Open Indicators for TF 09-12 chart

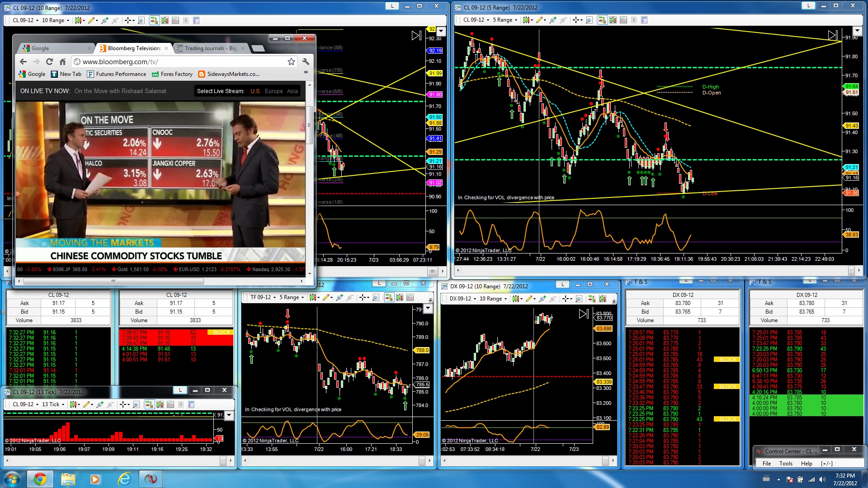click(410, 297)
